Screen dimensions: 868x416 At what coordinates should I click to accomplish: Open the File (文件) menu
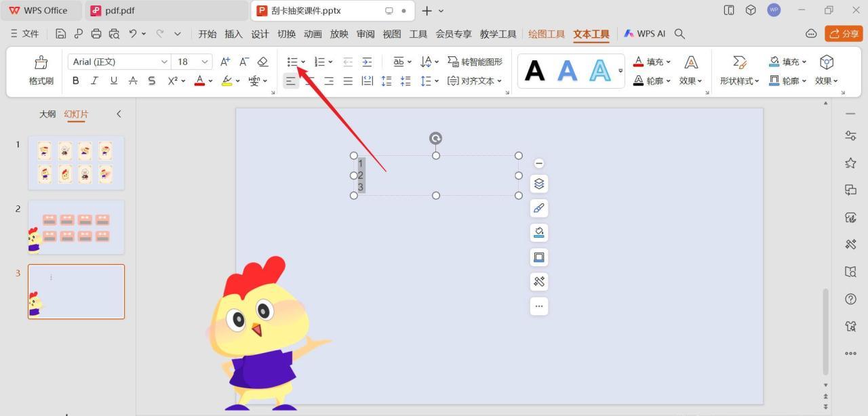(25, 33)
